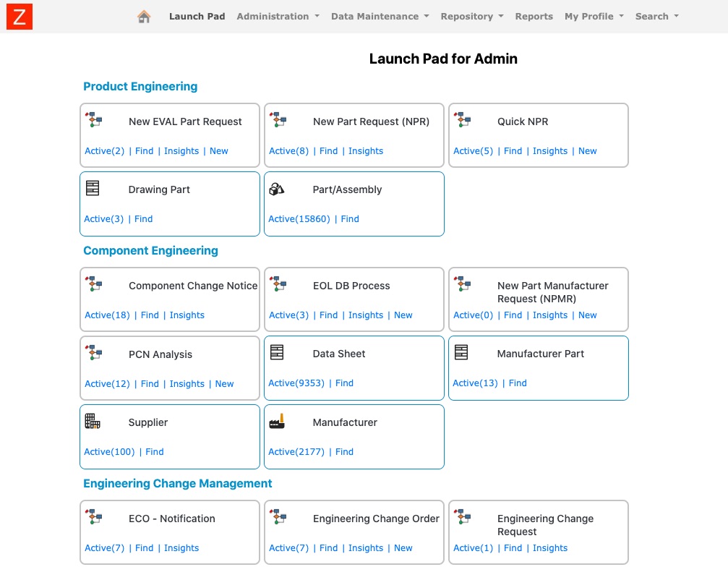Click Insights under New Part Manufacturer Request
Viewport: 728px width, 567px height.
click(549, 315)
